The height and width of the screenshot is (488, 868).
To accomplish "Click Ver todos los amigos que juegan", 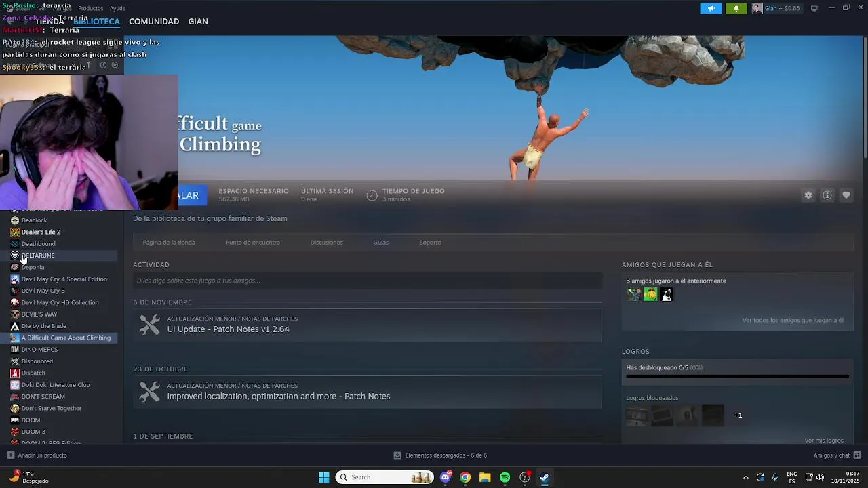I will pyautogui.click(x=793, y=320).
